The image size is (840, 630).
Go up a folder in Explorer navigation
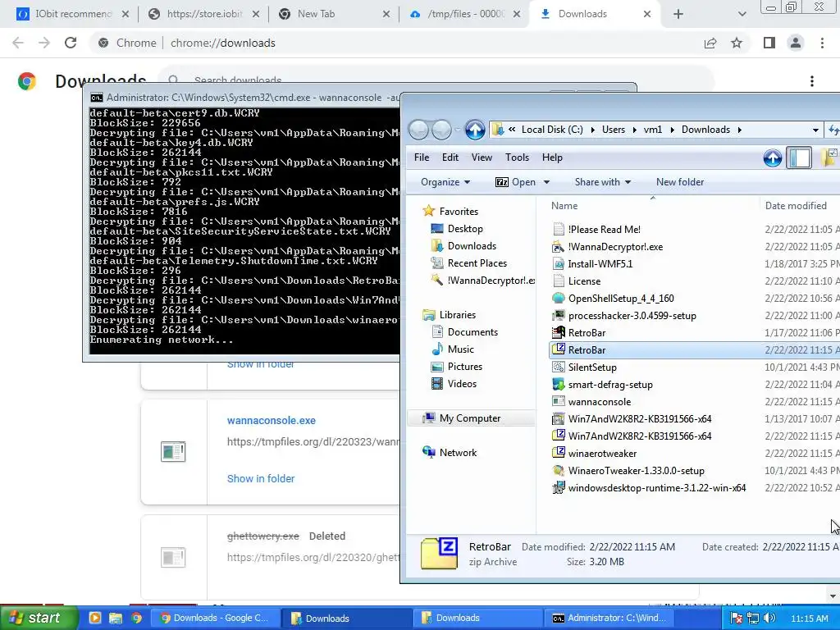[x=475, y=130]
